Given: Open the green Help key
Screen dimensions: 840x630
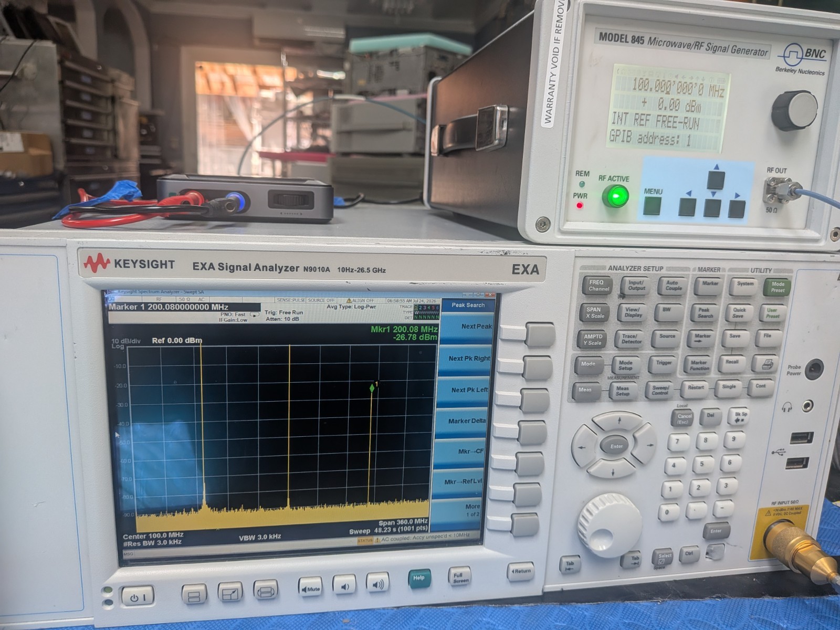Looking at the screenshot, I should pyautogui.click(x=419, y=579).
